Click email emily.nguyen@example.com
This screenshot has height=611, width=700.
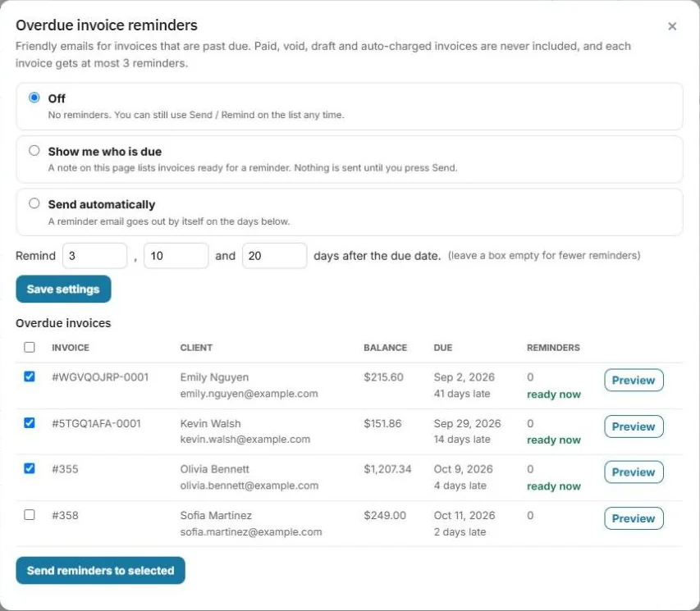249,394
